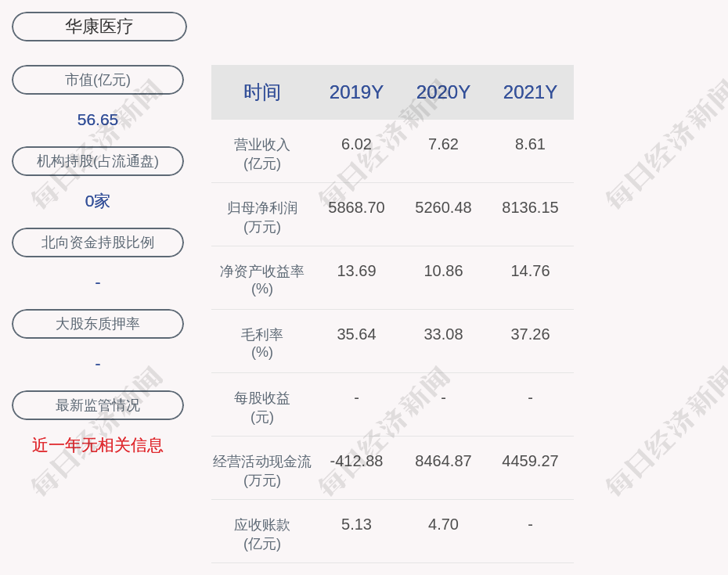Screen dimensions: 728x575
Task: Click ROE value 13.69
Action: [x=357, y=271]
